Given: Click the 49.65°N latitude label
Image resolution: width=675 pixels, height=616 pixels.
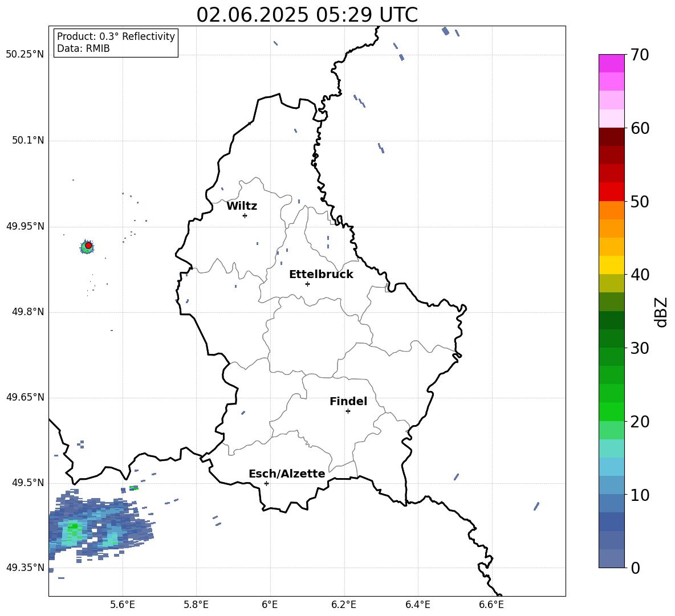Looking at the screenshot, I should coord(25,397).
